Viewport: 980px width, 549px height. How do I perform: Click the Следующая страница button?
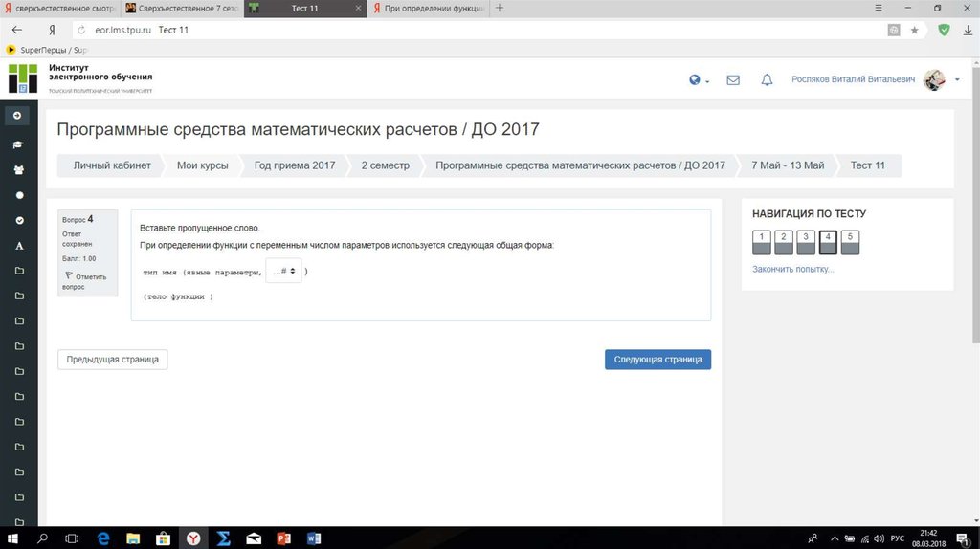(x=657, y=360)
